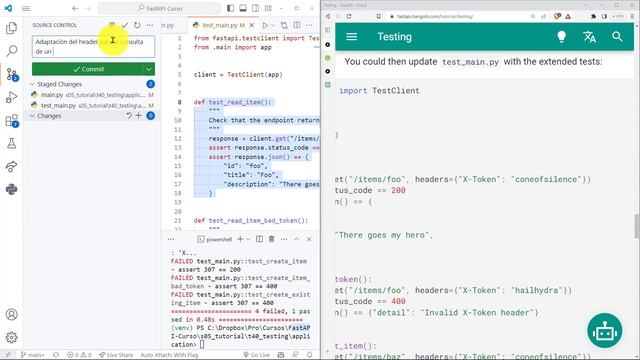Open notifications bell in status bar
The height and width of the screenshot is (360, 640).
coord(310,355)
